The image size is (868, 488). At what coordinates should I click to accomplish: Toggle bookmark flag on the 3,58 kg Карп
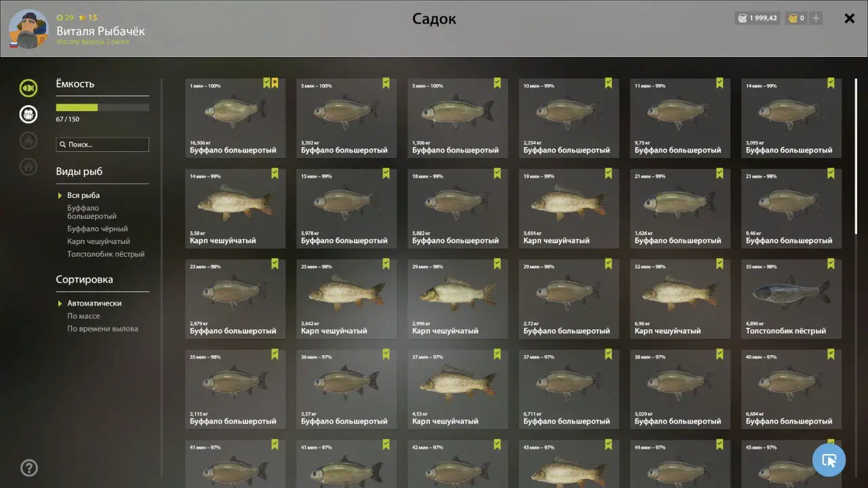(275, 174)
